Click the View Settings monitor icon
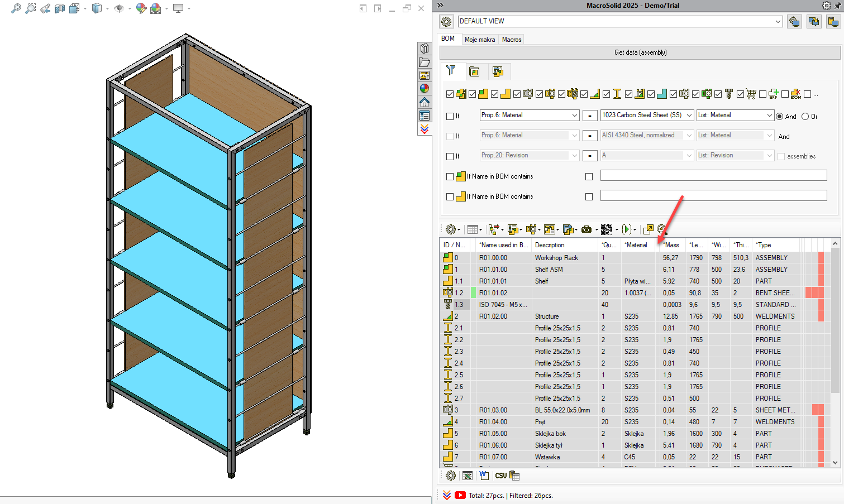844x504 pixels. click(x=178, y=8)
